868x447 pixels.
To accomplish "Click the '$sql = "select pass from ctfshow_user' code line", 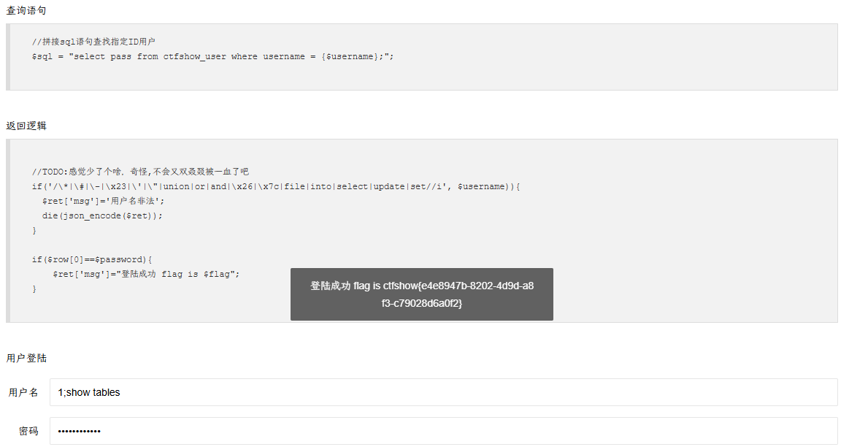I will click(x=213, y=56).
